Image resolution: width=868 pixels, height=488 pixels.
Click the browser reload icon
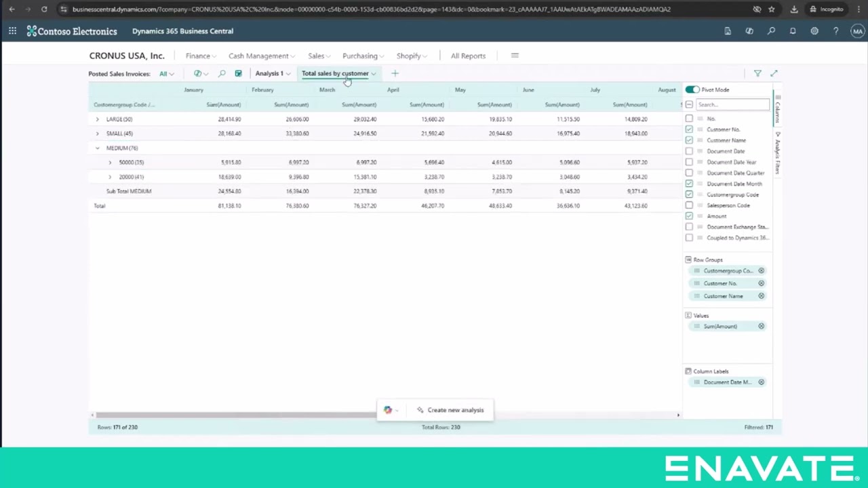(x=44, y=9)
